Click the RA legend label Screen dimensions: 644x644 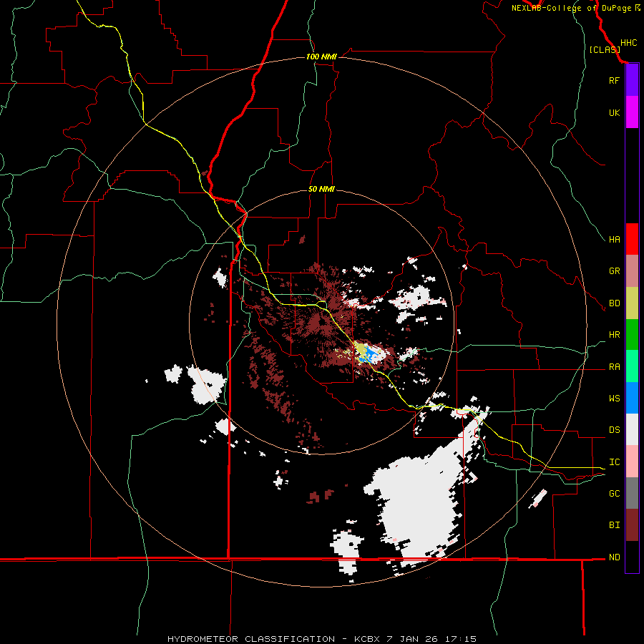pos(614,367)
